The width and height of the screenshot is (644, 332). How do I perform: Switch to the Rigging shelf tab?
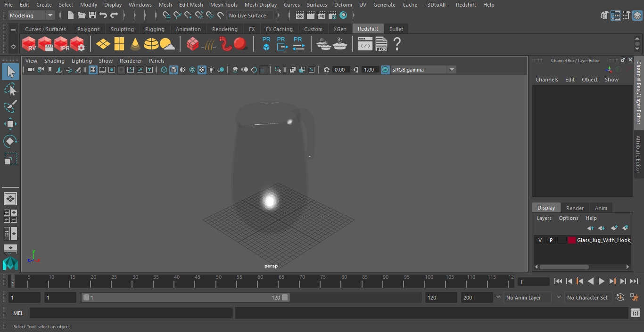[155, 29]
